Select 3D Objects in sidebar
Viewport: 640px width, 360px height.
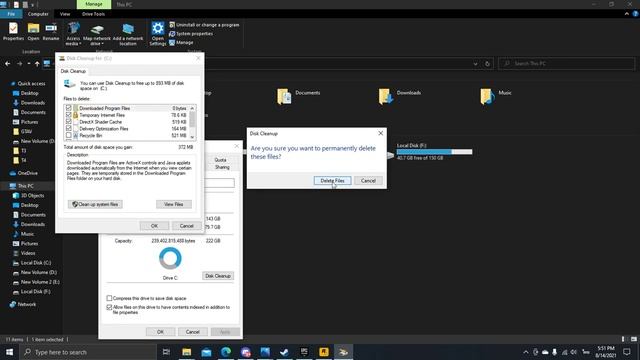32,196
